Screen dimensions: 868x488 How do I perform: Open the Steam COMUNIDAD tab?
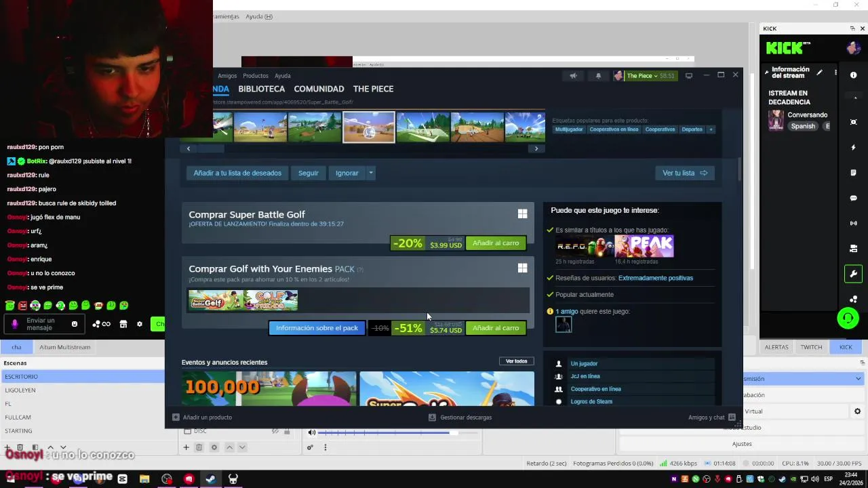(319, 89)
